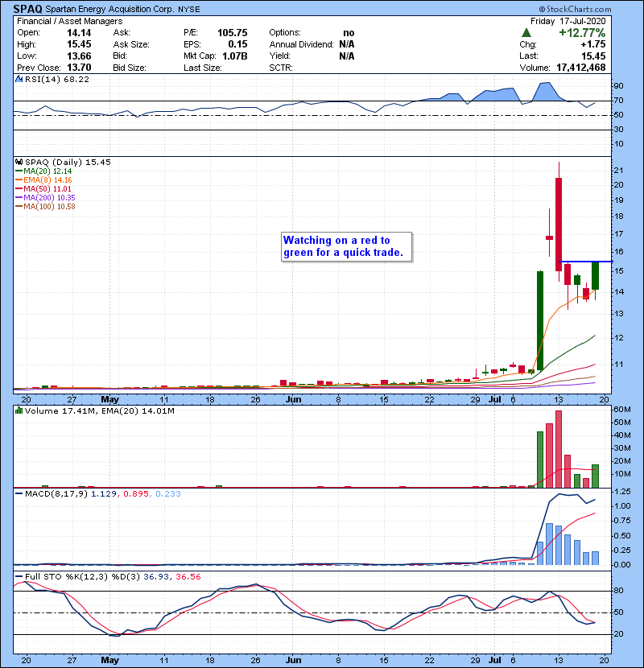Click the MA(20) 12.14 legend entry
The width and height of the screenshot is (644, 668).
43,171
